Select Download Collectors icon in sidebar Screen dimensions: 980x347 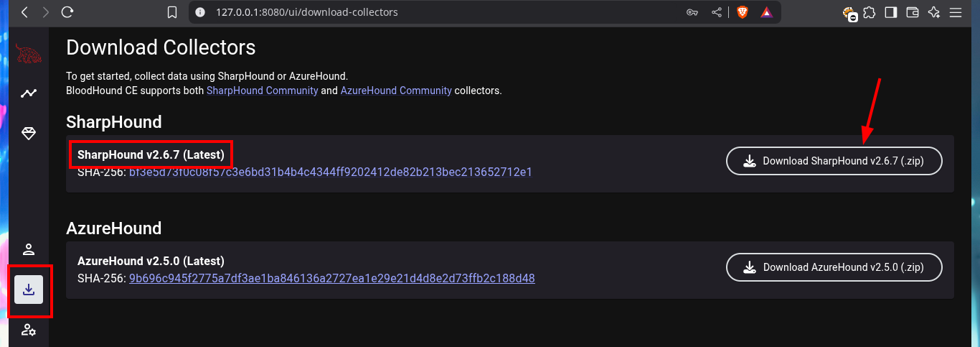pyautogui.click(x=29, y=290)
